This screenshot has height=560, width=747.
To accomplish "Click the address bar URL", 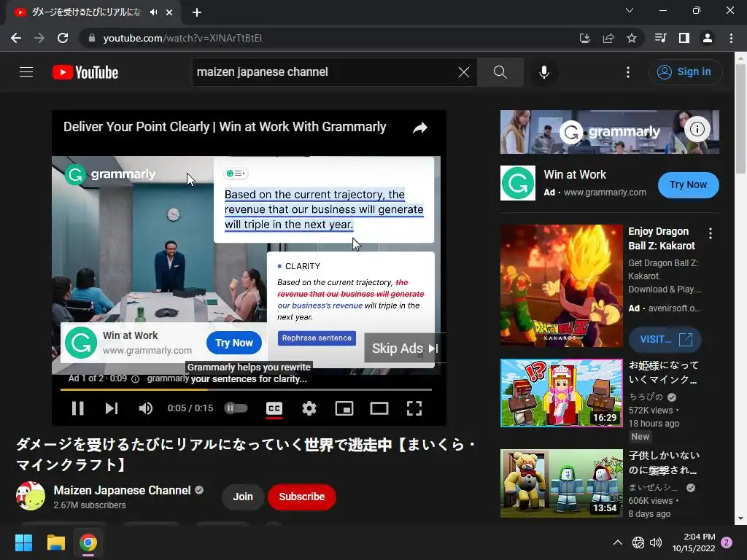I will tap(182, 38).
